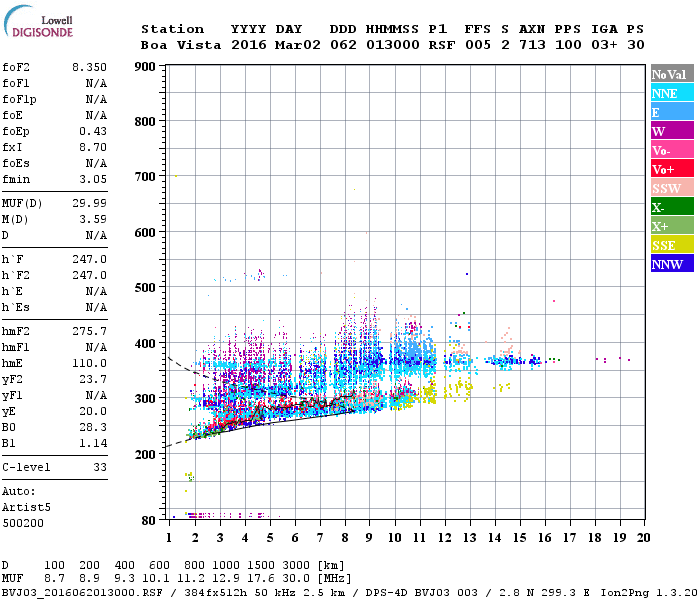The width and height of the screenshot is (700, 600).
Task: Click the foEp value 0.43
Action: (93, 131)
